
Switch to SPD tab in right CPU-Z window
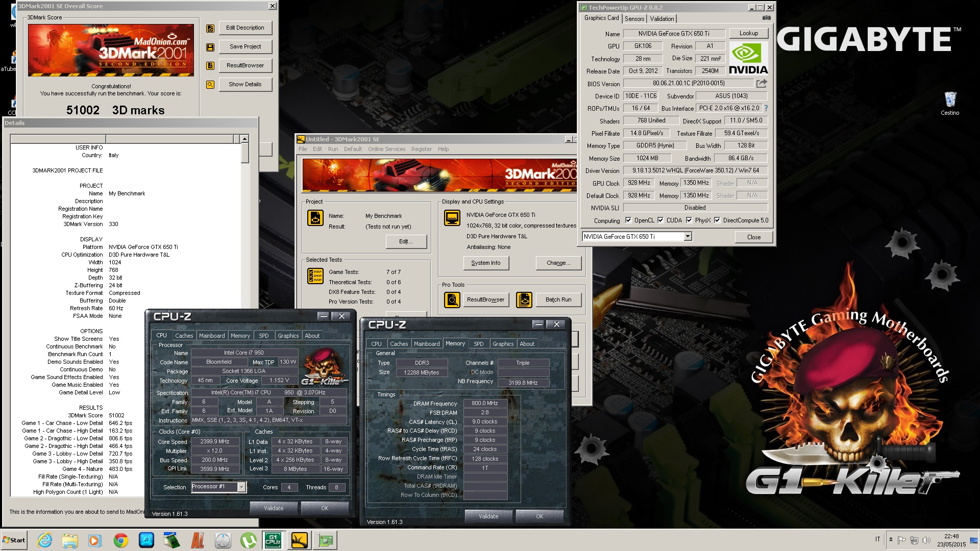click(478, 344)
